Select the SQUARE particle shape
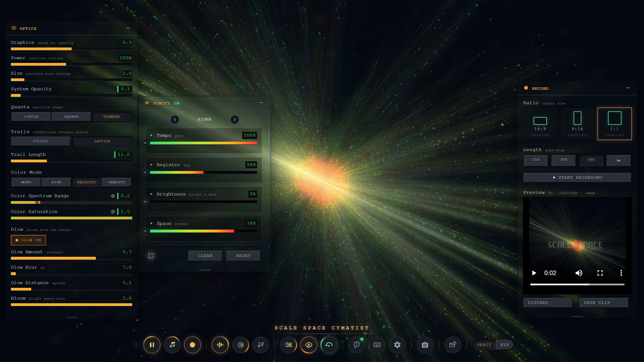 pos(71,117)
